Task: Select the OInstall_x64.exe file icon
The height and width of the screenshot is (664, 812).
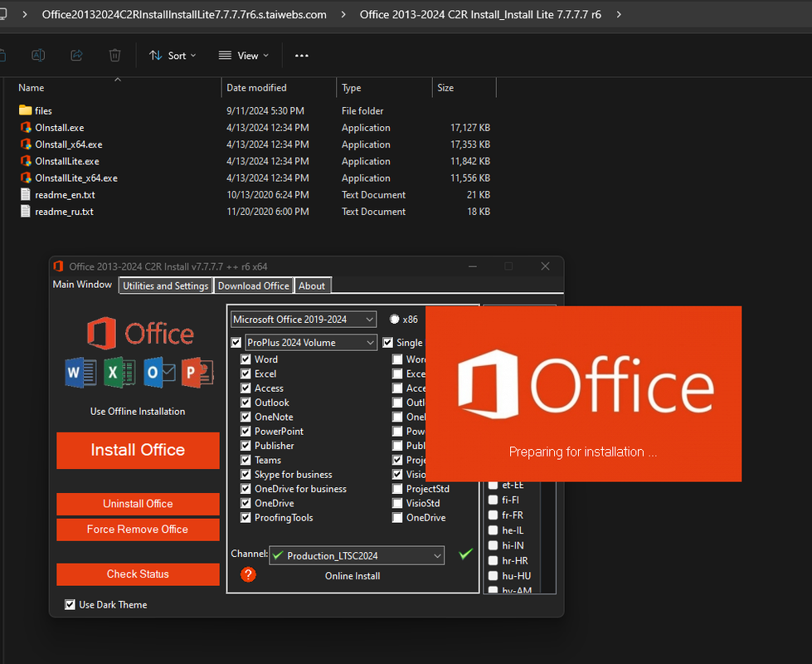Action: point(26,144)
